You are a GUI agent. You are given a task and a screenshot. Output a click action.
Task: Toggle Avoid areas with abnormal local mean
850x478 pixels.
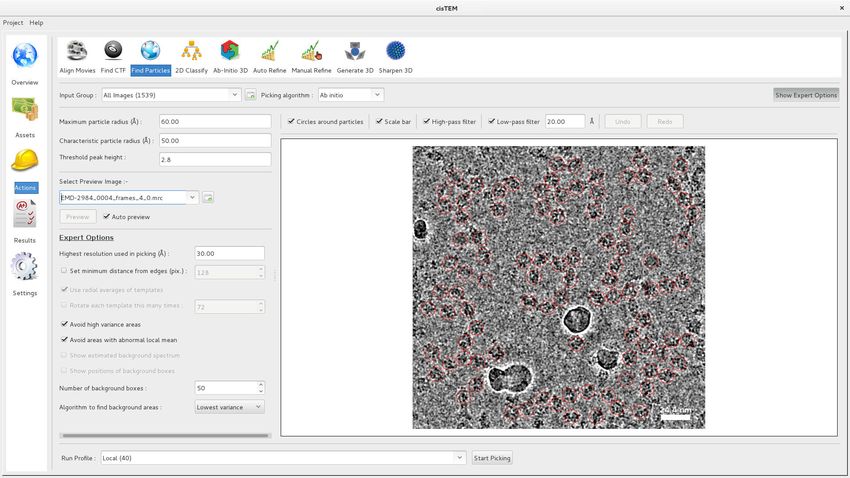(x=64, y=340)
